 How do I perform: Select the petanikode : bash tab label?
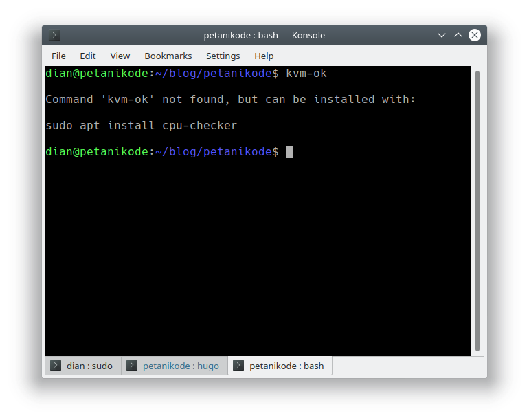coord(286,366)
